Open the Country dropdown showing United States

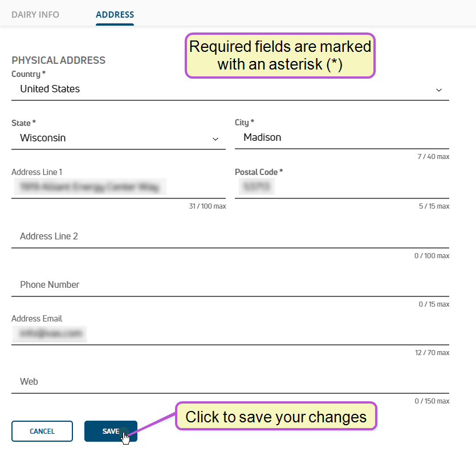click(230, 89)
